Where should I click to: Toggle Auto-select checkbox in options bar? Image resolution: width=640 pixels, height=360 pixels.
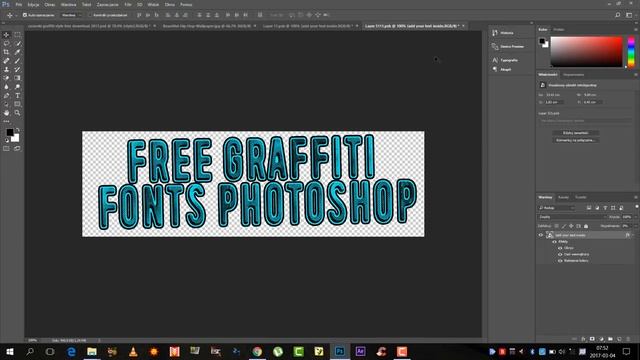coord(25,15)
